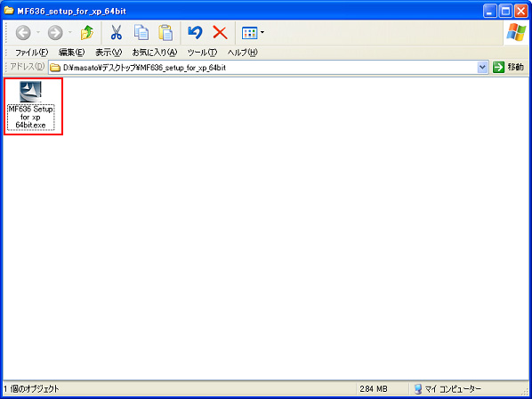
Task: Click the Forward navigation arrow
Action: tap(55, 33)
